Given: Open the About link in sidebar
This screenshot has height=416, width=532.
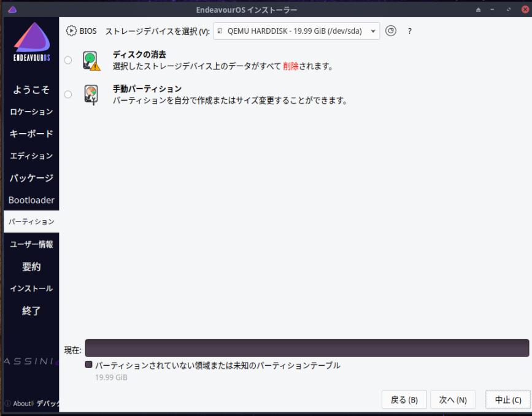Looking at the screenshot, I should (22, 404).
